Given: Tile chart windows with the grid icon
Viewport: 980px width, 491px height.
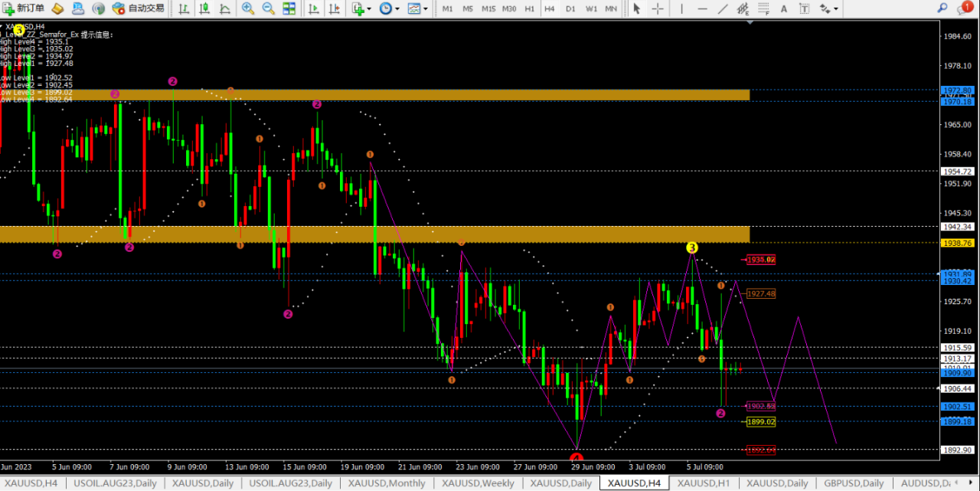Looking at the screenshot, I should coord(289,8).
